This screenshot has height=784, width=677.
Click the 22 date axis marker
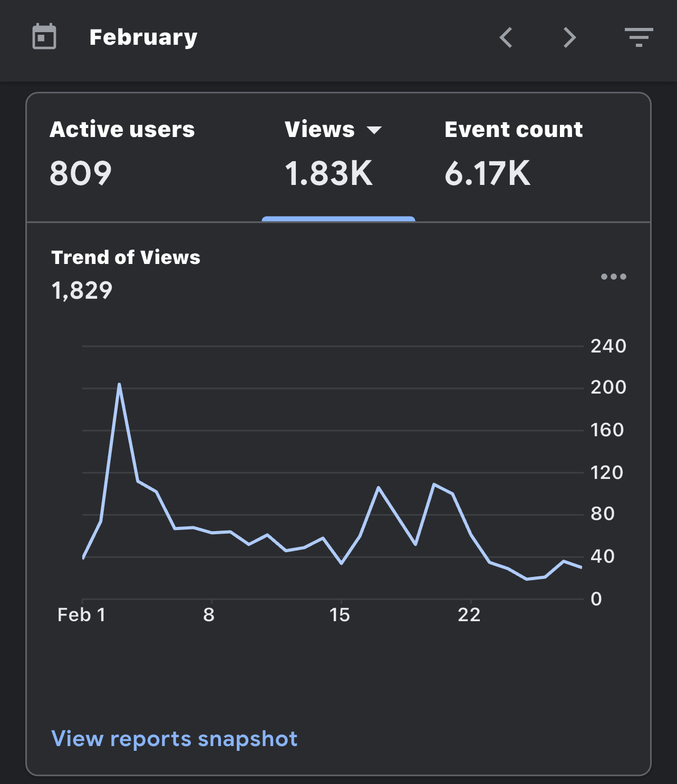pyautogui.click(x=469, y=615)
